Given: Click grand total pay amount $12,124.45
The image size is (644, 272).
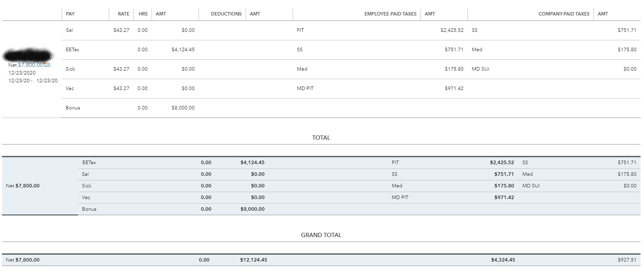Looking at the screenshot, I should pos(253,260).
